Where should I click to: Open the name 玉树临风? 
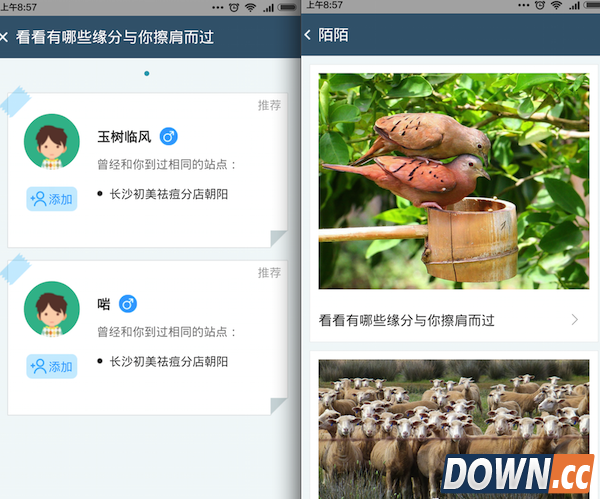click(x=124, y=137)
